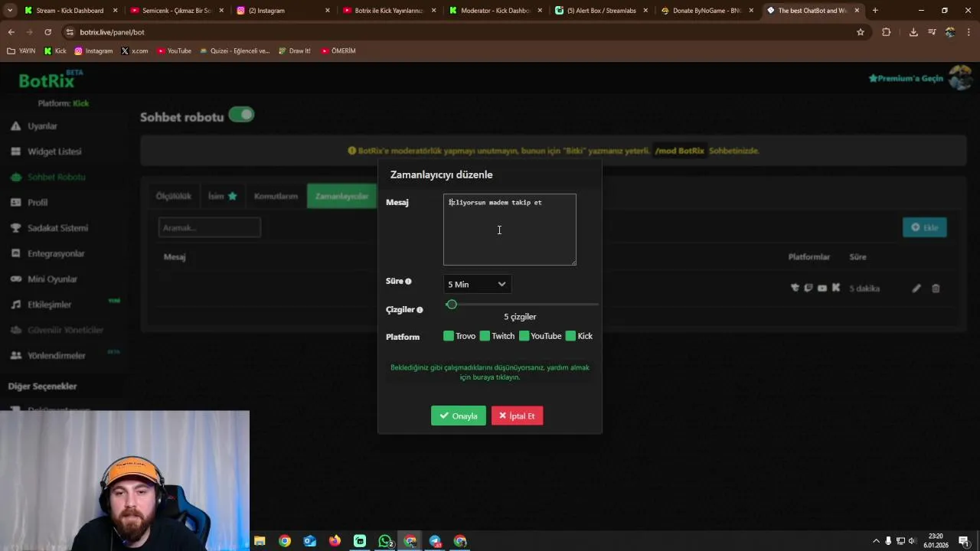980x551 pixels.
Task: Open the browser downloads icon
Action: (x=913, y=32)
